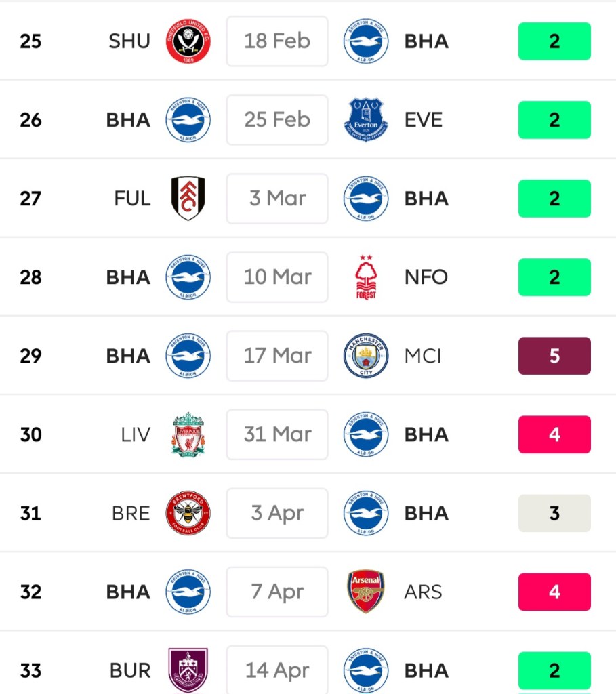Open the Liverpool crest icon
The height and width of the screenshot is (694, 616).
188,434
